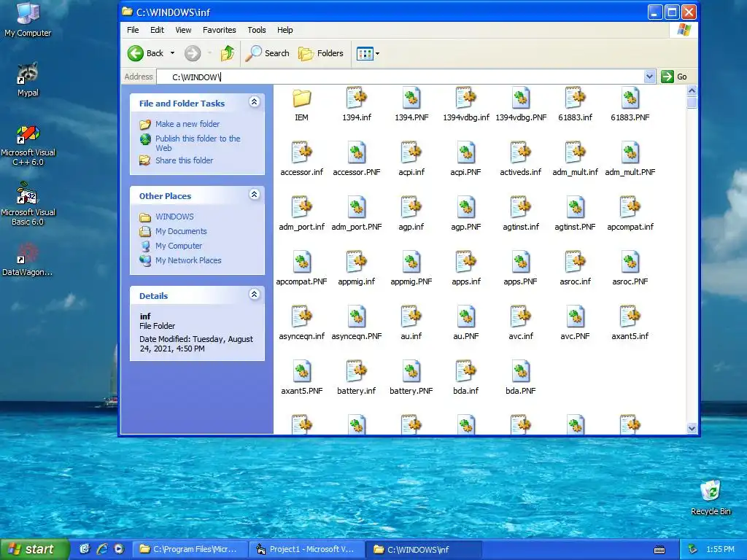
Task: Select battery.inf file icon
Action: [x=356, y=371]
